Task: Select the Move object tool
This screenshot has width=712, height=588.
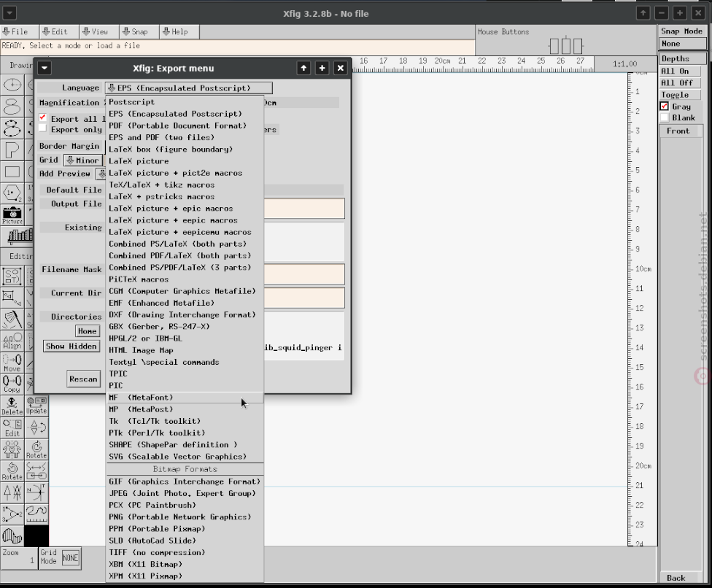Action: [12, 363]
